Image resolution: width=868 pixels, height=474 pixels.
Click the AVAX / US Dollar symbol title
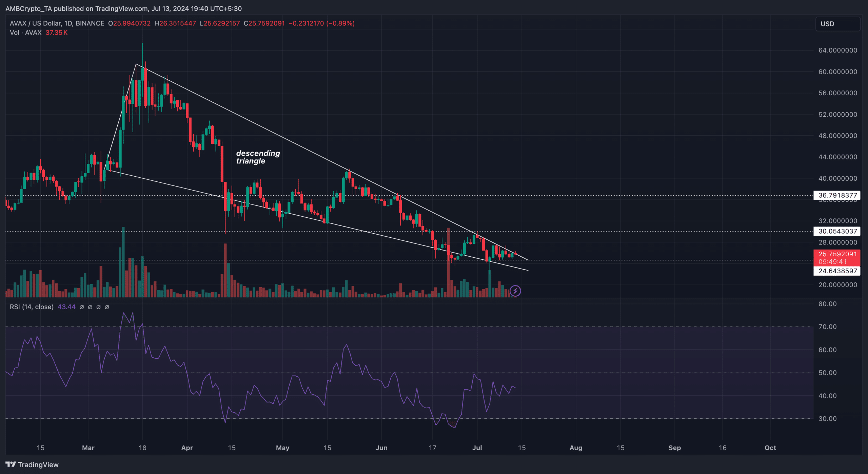tap(57, 23)
